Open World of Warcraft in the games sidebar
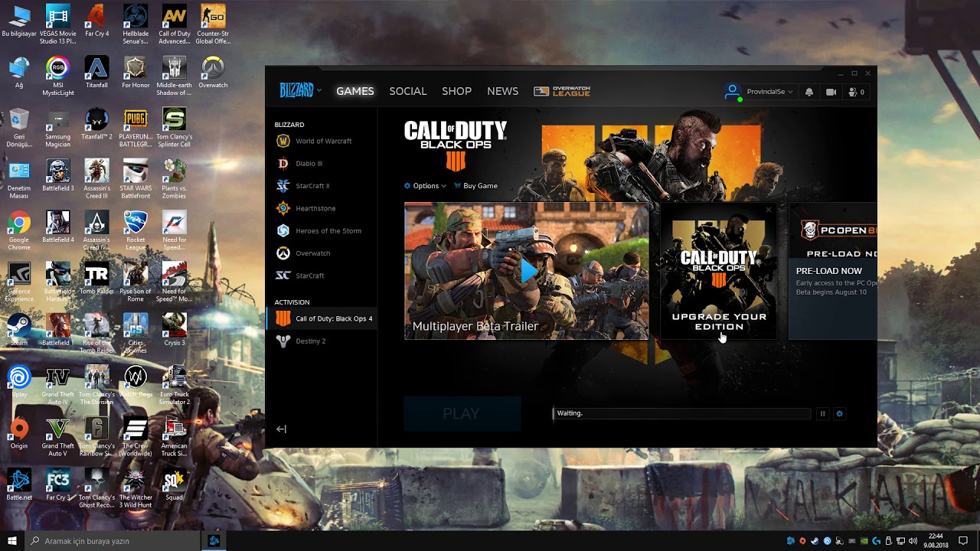 pos(314,141)
